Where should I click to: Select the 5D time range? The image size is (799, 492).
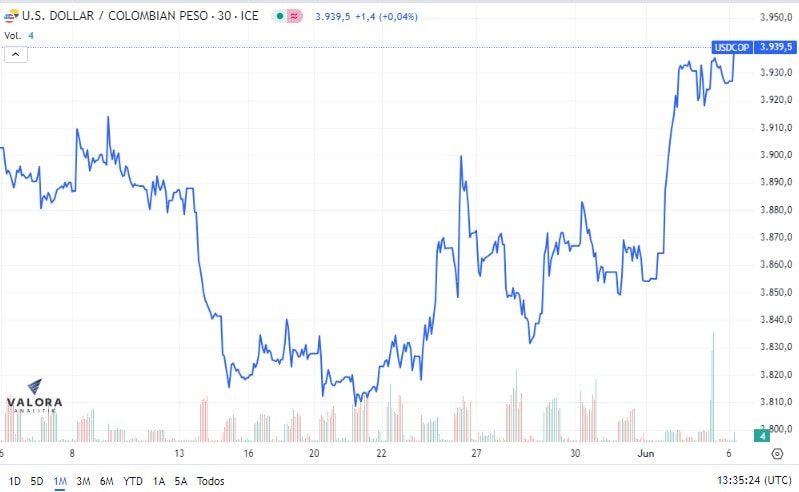[37, 481]
